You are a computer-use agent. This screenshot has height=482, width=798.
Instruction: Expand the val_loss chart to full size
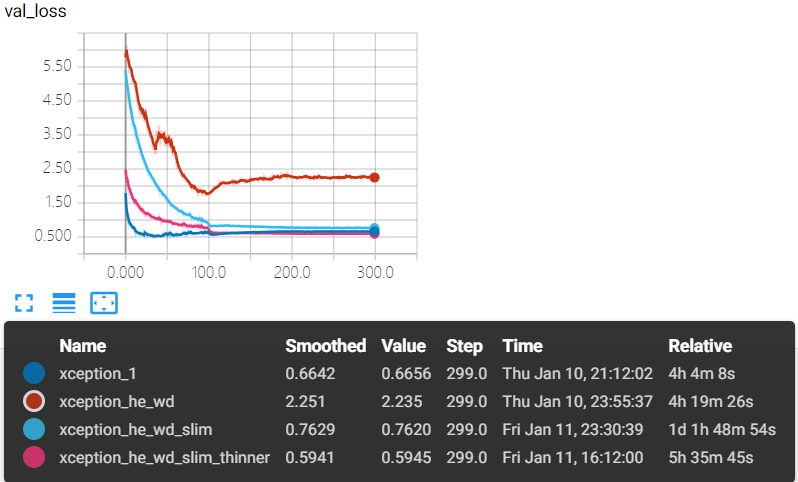point(24,303)
